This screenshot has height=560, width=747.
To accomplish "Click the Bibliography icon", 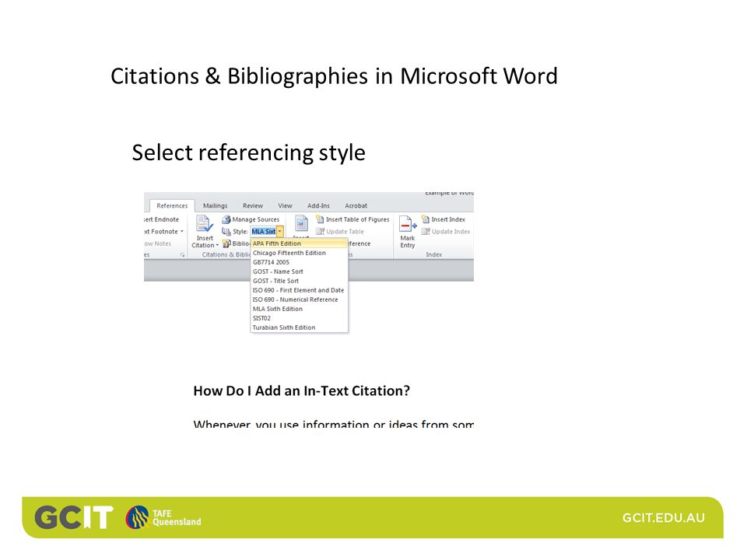I will point(226,243).
